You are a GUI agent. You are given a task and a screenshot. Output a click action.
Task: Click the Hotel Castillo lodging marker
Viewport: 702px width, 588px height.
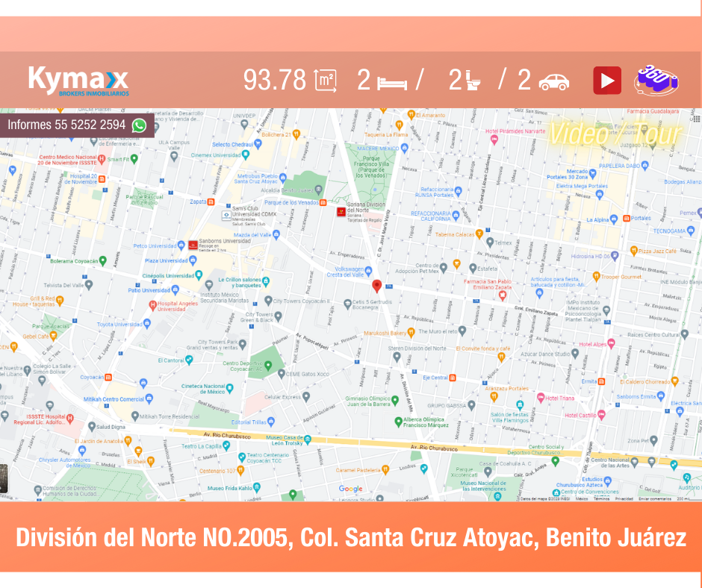pos(601,414)
